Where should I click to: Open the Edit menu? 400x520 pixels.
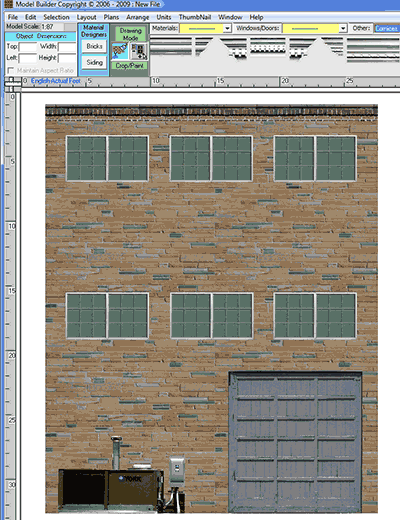coord(30,17)
